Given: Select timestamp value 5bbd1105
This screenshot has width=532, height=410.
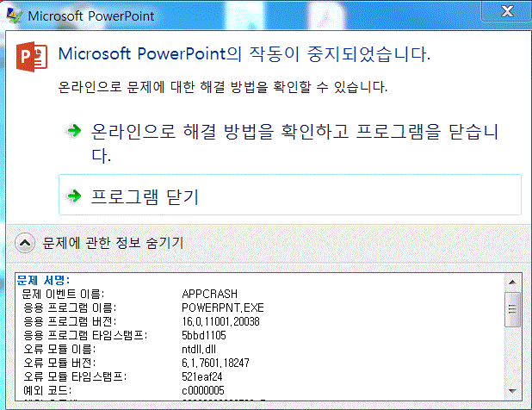Looking at the screenshot, I should click(204, 336).
